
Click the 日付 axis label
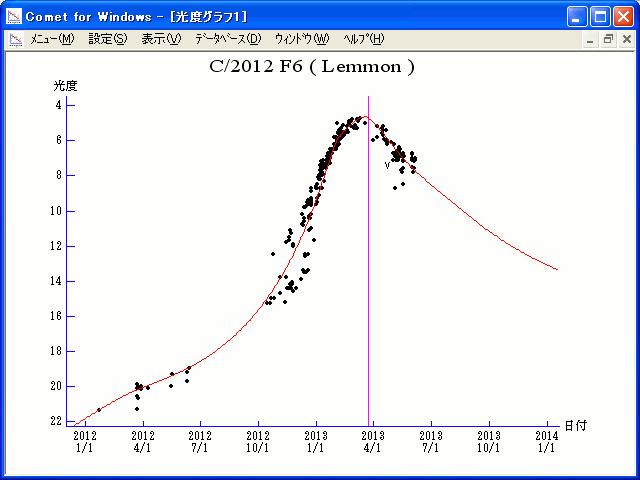point(576,426)
